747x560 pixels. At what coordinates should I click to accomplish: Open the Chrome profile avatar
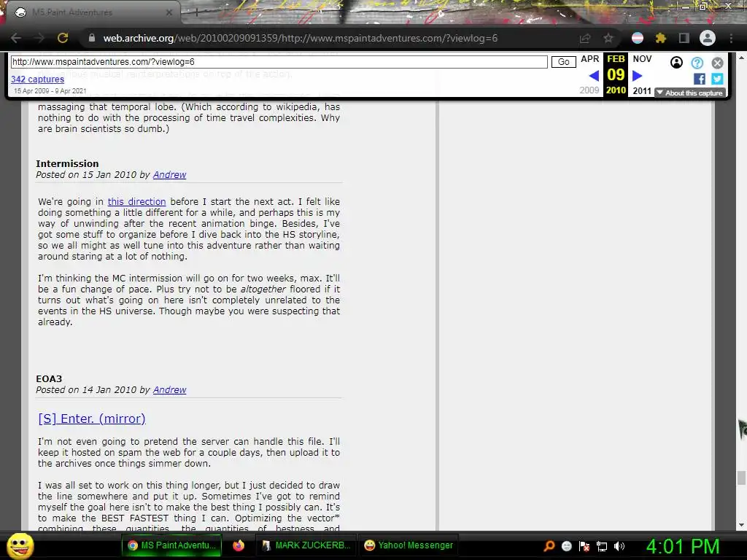pos(708,38)
